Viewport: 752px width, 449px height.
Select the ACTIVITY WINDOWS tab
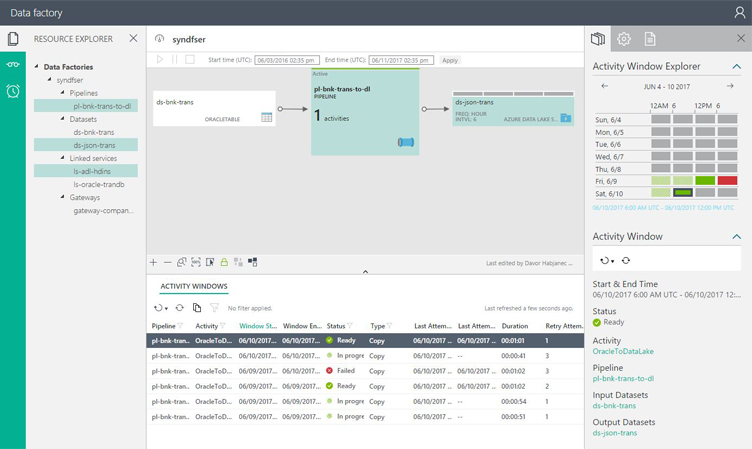point(194,286)
